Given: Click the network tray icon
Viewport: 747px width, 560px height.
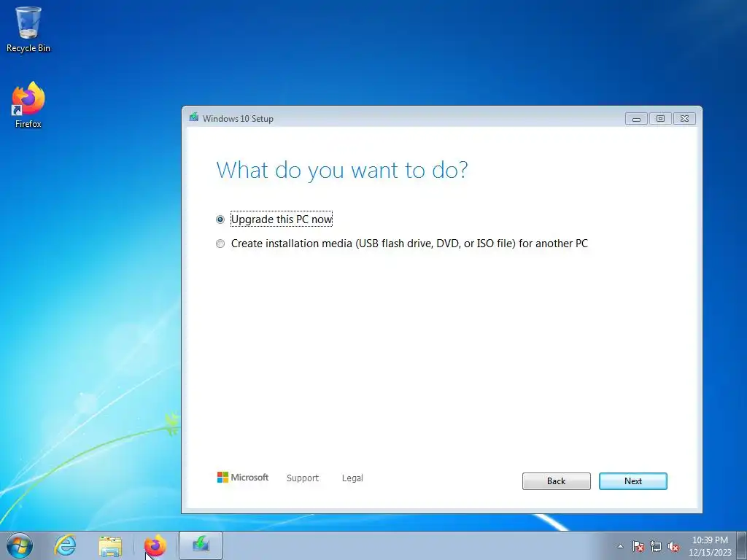Looking at the screenshot, I should pyautogui.click(x=656, y=546).
